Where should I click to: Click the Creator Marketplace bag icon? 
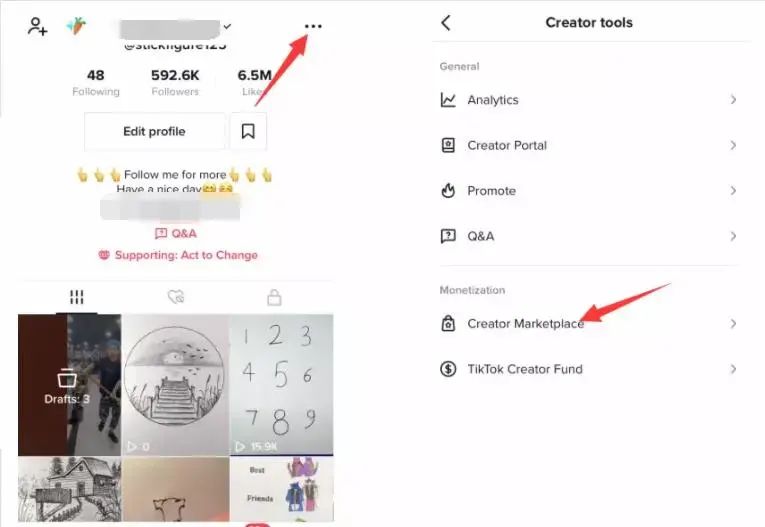pos(448,324)
